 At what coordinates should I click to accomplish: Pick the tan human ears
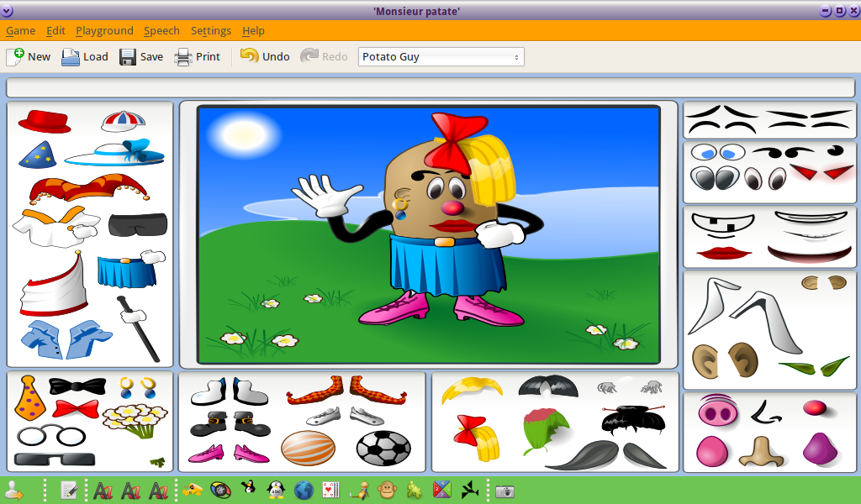click(x=725, y=360)
